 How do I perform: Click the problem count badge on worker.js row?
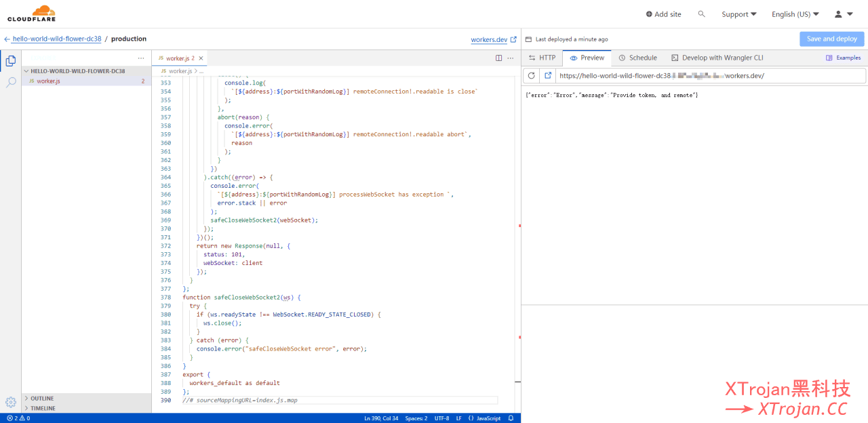(x=143, y=81)
